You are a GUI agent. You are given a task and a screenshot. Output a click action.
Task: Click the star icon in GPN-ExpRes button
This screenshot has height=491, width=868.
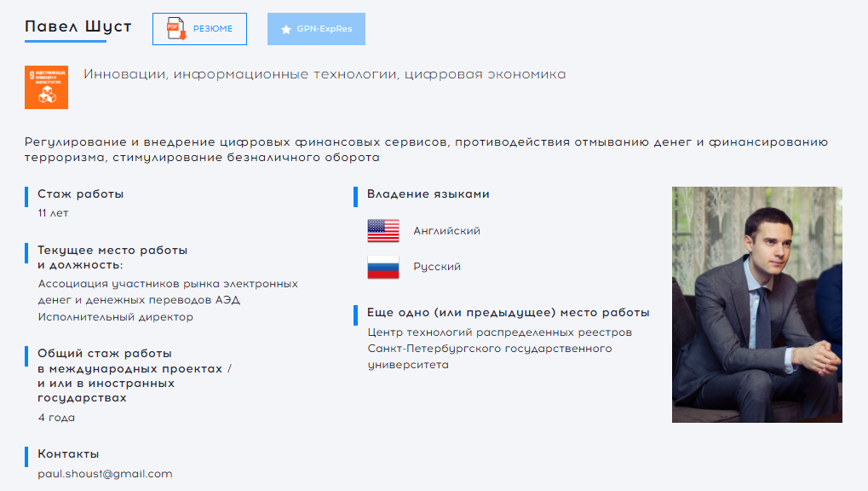coord(285,29)
